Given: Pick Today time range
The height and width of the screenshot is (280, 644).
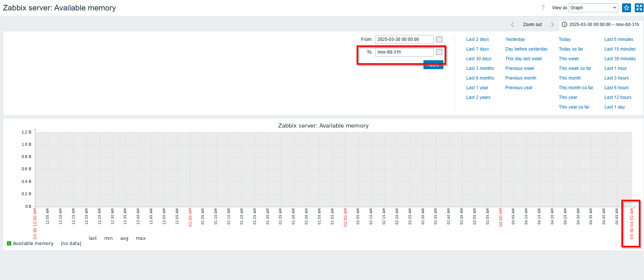Looking at the screenshot, I should point(565,39).
